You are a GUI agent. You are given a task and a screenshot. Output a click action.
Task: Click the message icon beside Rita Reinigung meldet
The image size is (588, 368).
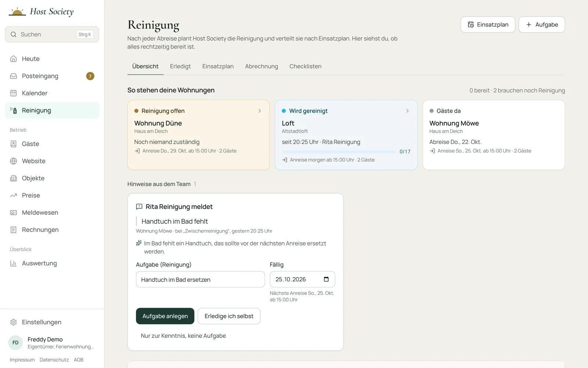(139, 207)
